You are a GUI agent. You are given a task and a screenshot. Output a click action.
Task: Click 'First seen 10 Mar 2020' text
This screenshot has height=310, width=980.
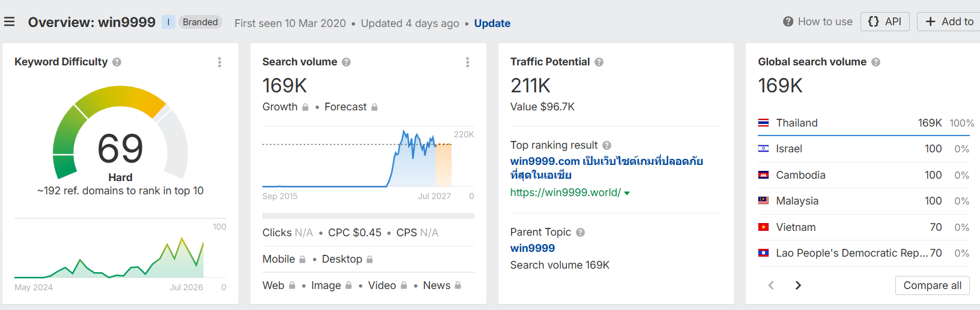click(x=290, y=23)
